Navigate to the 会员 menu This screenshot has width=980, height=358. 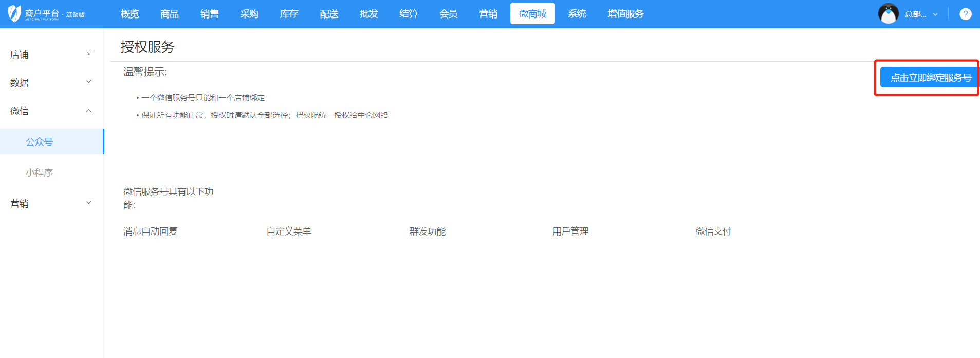448,14
